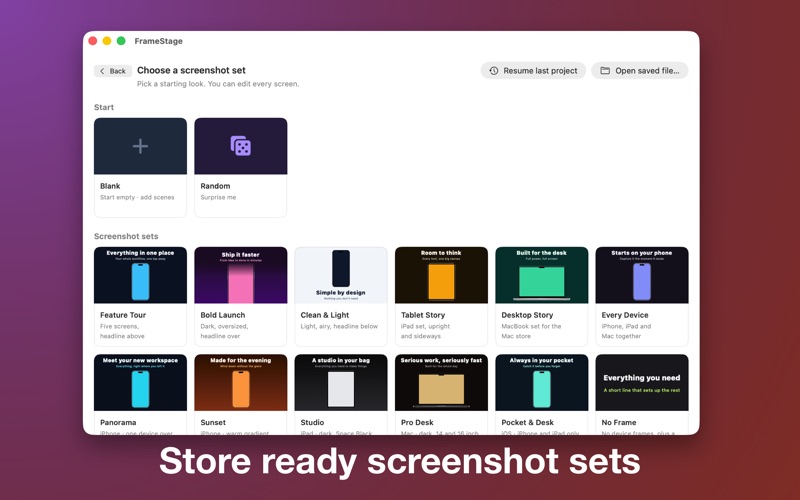Choose the Every Device thumbnail
The image size is (800, 500).
coord(642,275)
